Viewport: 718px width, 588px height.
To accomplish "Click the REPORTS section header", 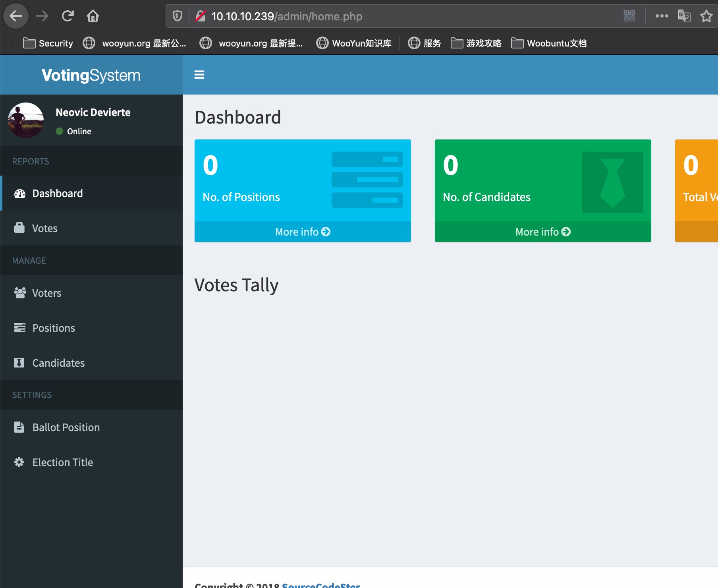I will coord(31,161).
